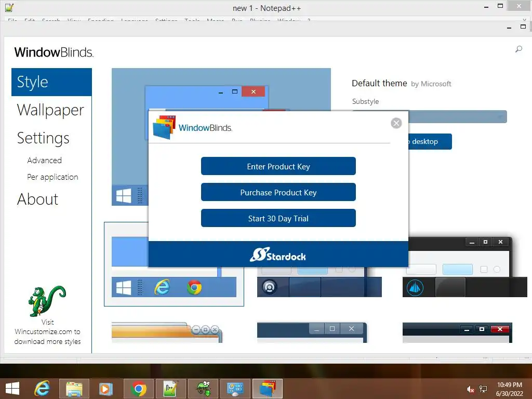Click the Stardock logo in dialog footer

click(x=278, y=255)
